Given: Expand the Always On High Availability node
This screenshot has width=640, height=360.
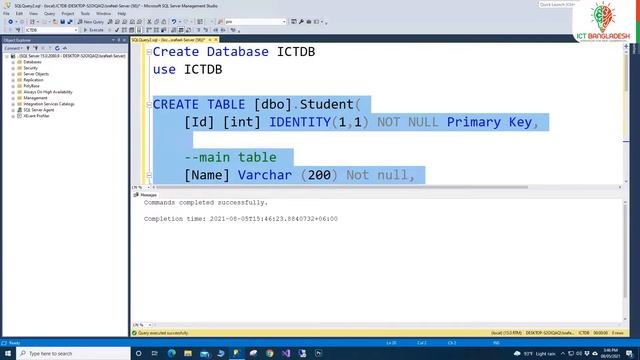Looking at the screenshot, I should click(x=13, y=92).
